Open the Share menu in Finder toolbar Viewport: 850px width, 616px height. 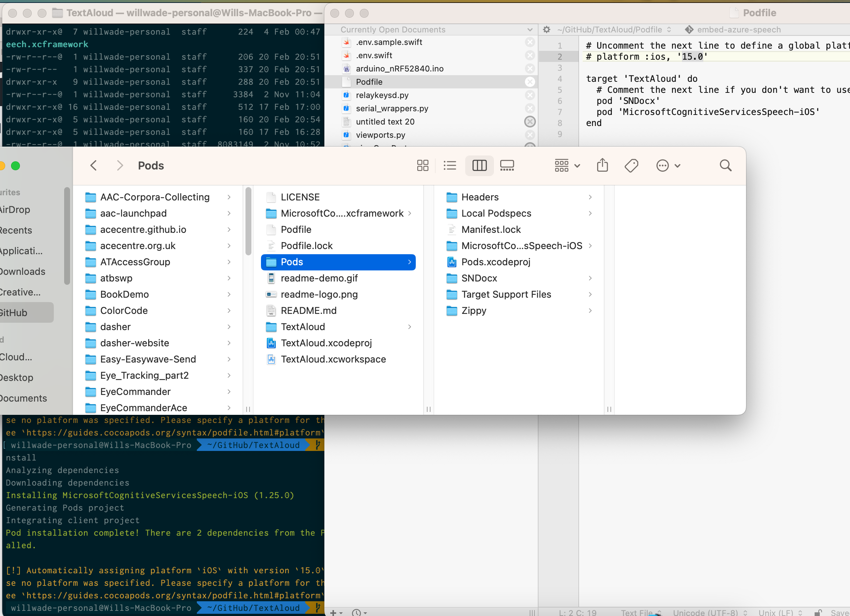point(602,165)
